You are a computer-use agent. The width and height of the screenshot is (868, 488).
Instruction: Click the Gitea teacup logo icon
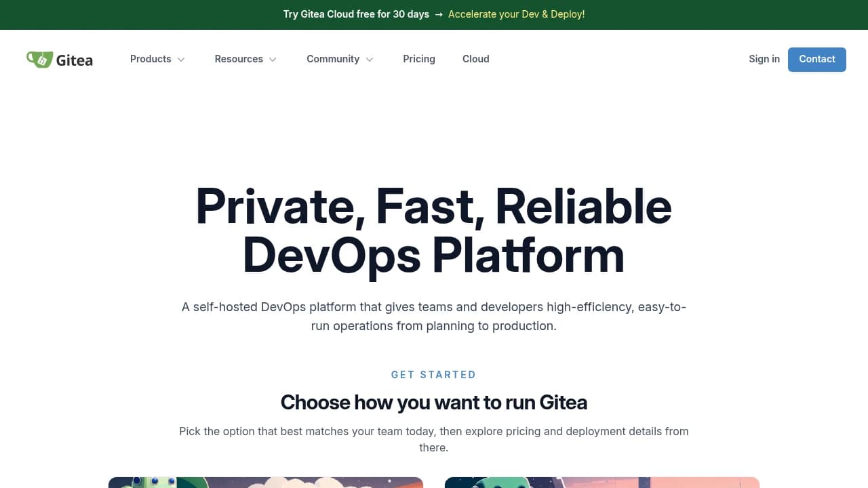click(x=39, y=60)
